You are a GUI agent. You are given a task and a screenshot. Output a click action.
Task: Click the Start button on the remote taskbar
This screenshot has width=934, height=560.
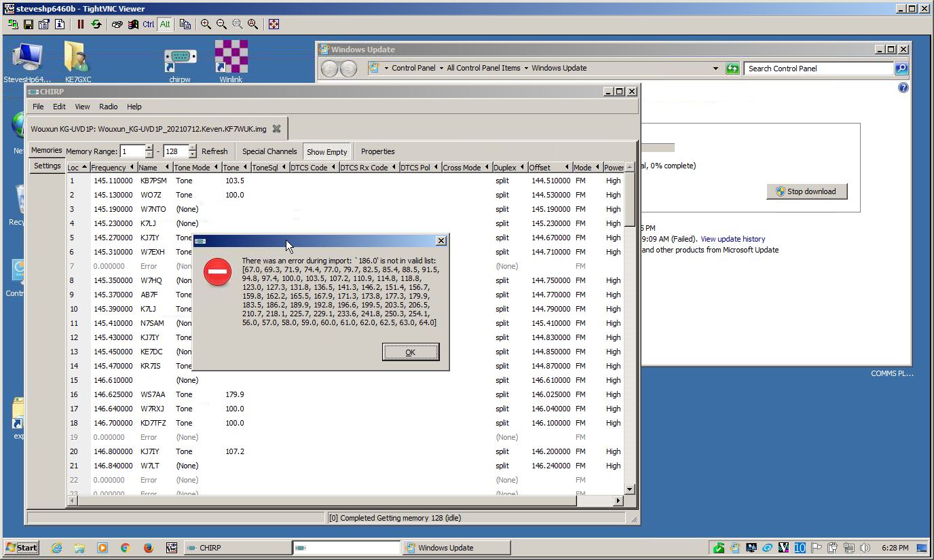tap(22, 548)
